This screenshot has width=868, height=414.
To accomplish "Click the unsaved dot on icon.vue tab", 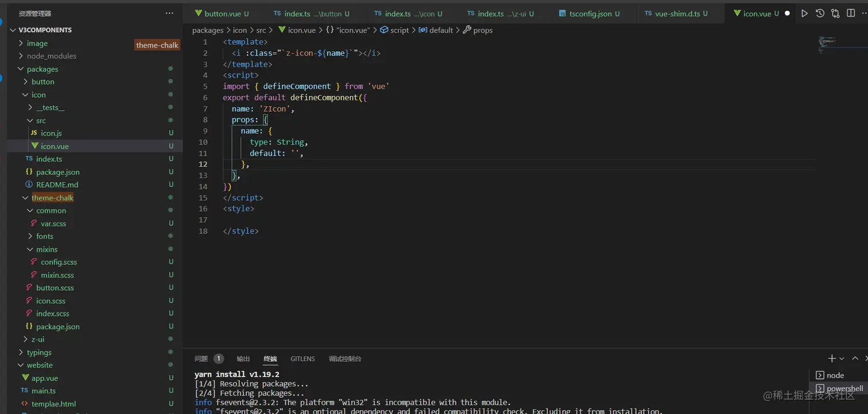I will pos(787,13).
